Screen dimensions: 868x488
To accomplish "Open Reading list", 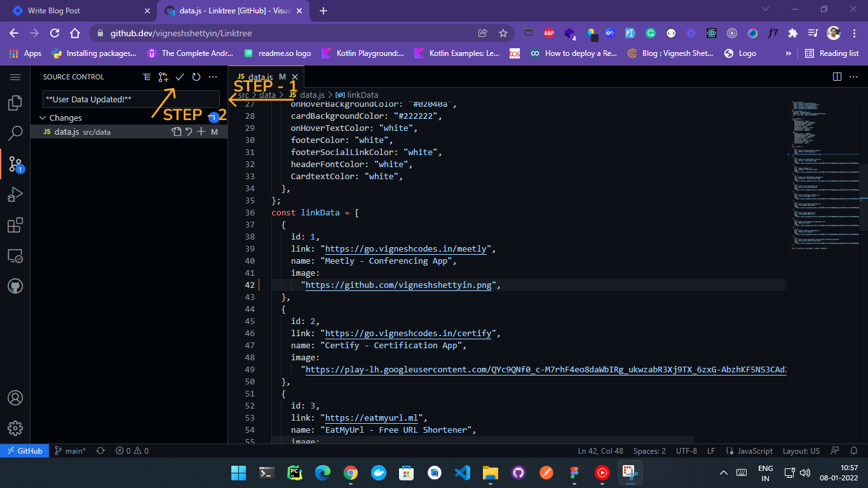I will tap(832, 53).
